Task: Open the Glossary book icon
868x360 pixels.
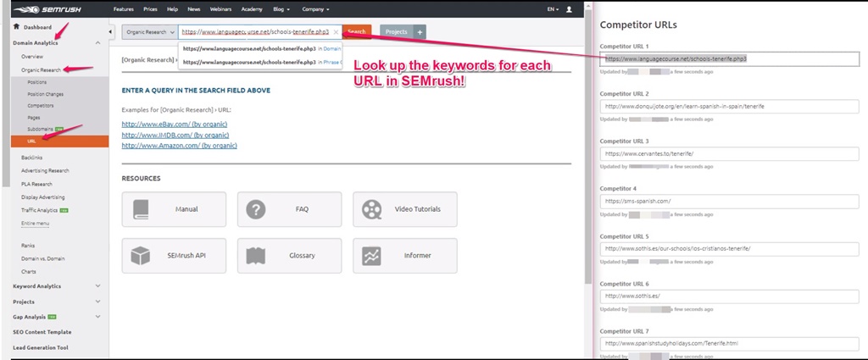Action: [256, 256]
